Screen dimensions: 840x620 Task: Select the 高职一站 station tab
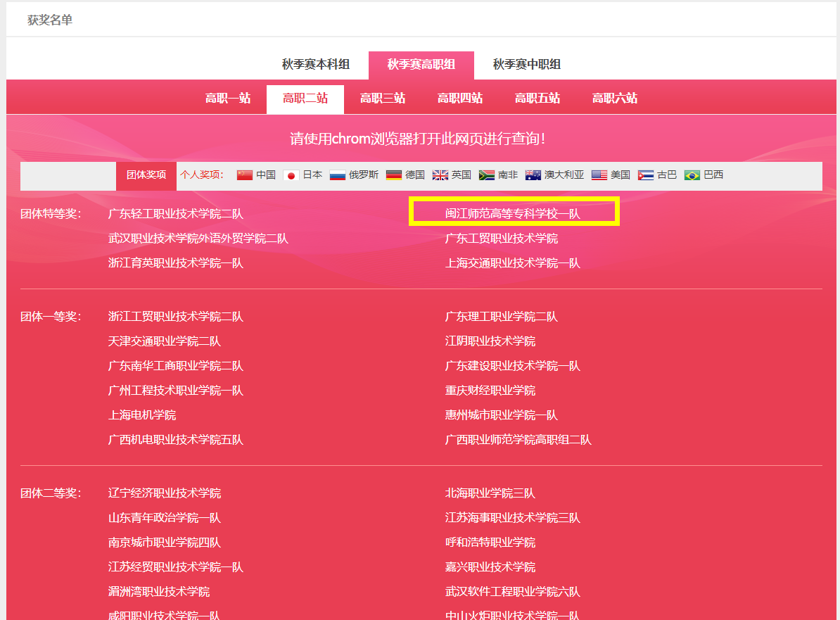[x=228, y=99]
